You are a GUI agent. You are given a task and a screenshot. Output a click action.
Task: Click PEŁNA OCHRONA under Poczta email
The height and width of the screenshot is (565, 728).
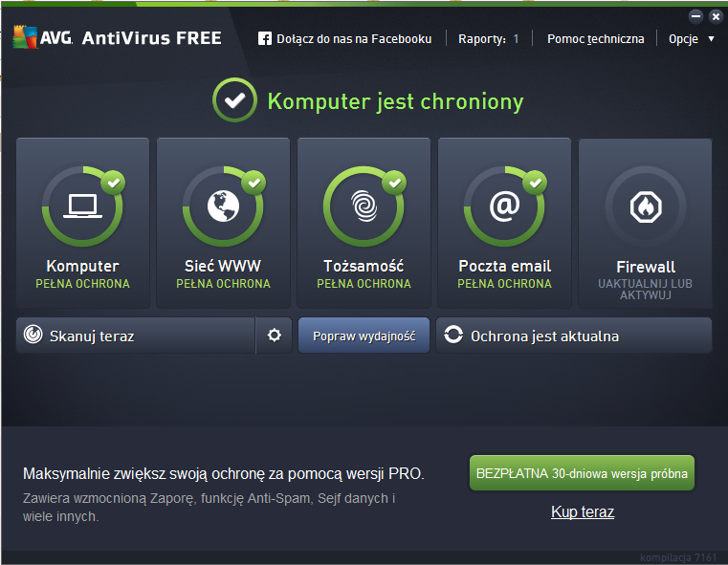pyautogui.click(x=505, y=283)
